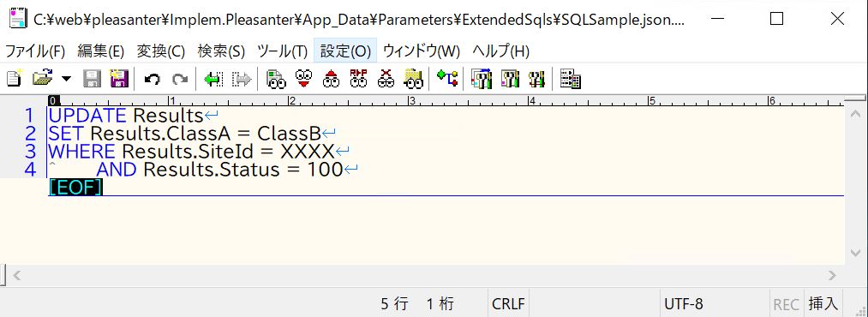
Task: Toggle the REC macro recording indicator
Action: 786,304
